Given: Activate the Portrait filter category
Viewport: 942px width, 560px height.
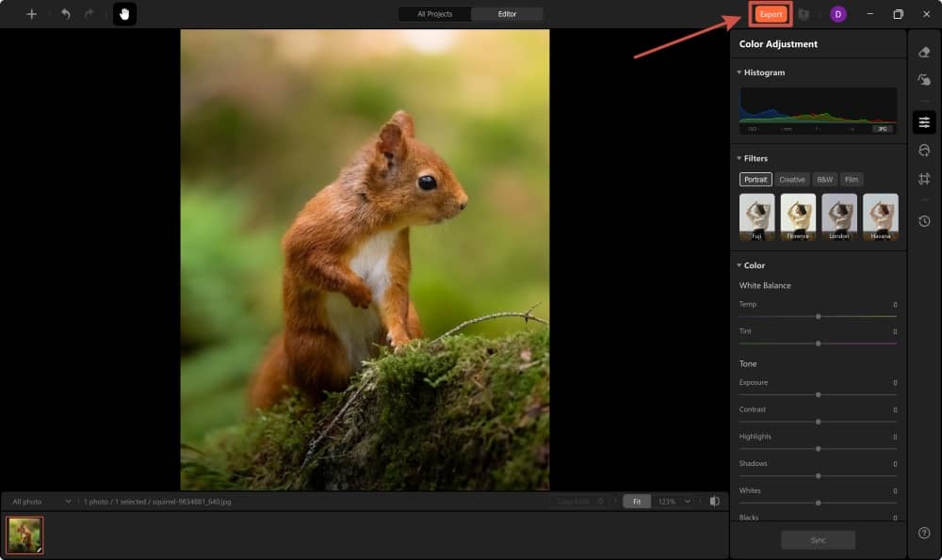Looking at the screenshot, I should coord(755,179).
